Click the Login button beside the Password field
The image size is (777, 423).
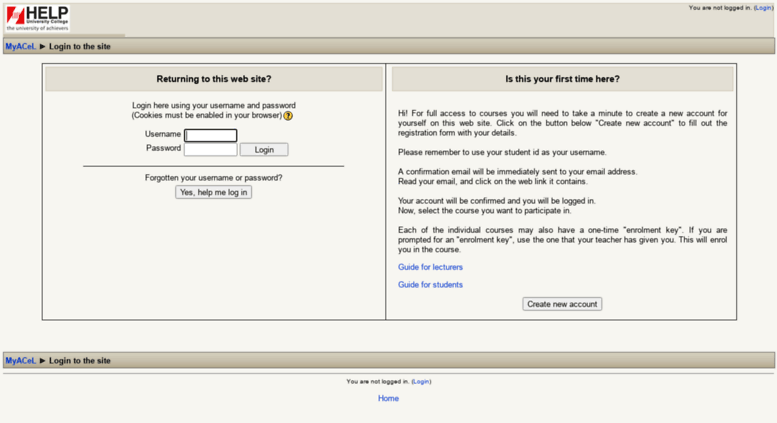point(264,150)
